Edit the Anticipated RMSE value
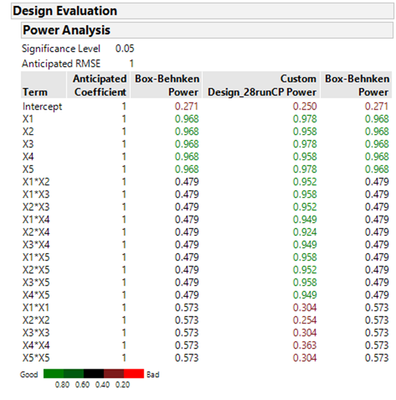 [131, 63]
